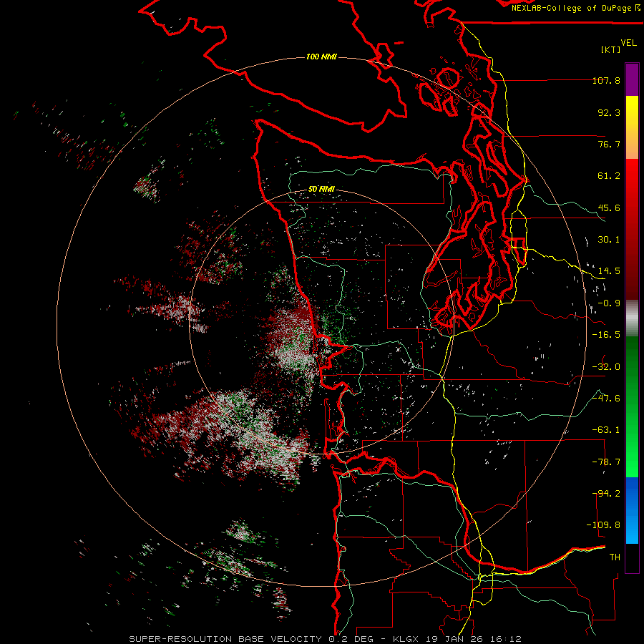Click the 14.5 velocity scale value

tap(609, 271)
